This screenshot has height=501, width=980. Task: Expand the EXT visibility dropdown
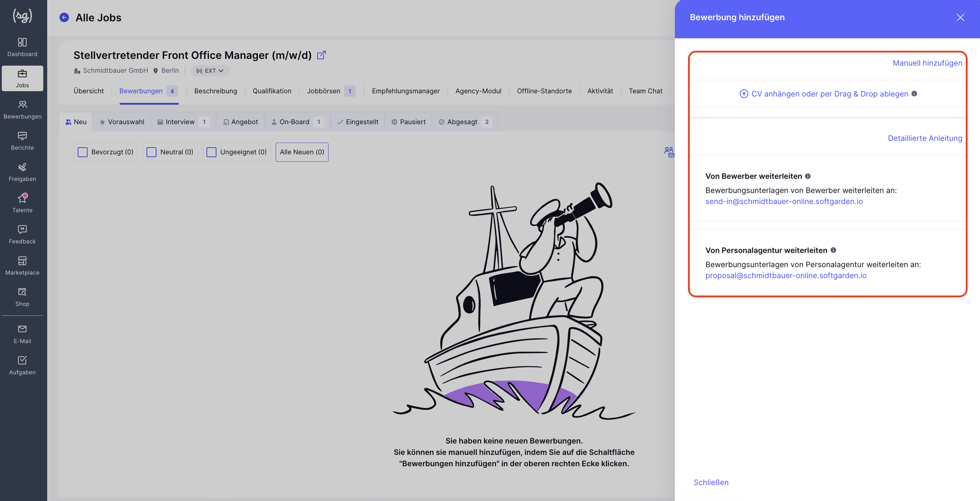pos(210,71)
